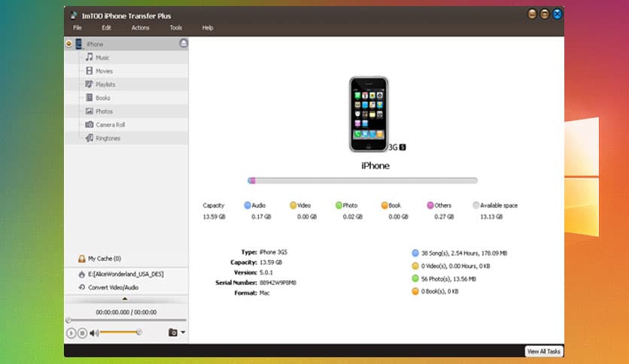Click the Convert Video/Audio arrow icon
629x364 pixels.
pyautogui.click(x=82, y=287)
